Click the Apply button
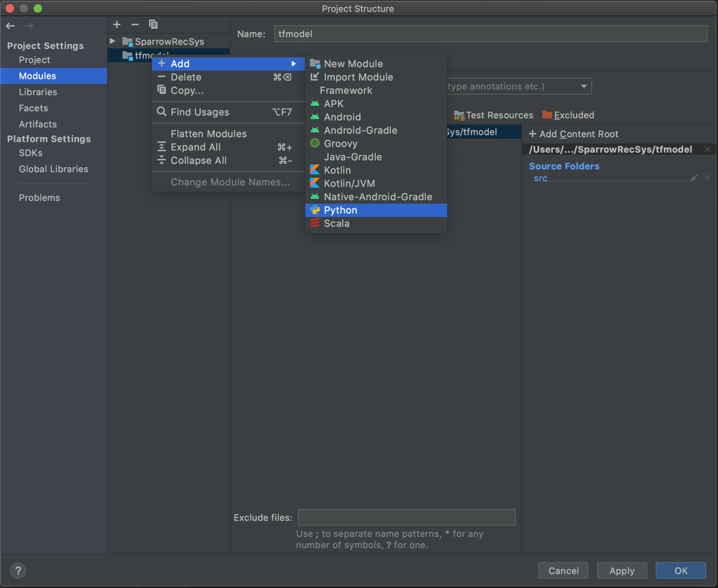Screen dimensions: 718x588 point(622,570)
